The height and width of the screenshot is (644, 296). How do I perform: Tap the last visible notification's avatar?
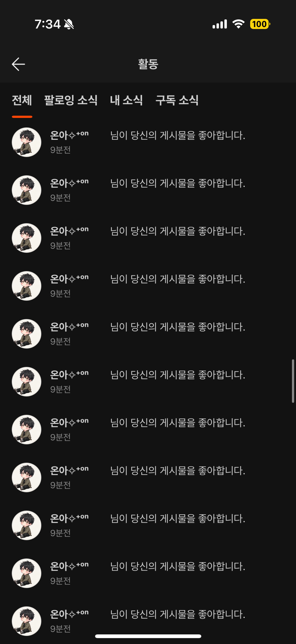[27, 621]
